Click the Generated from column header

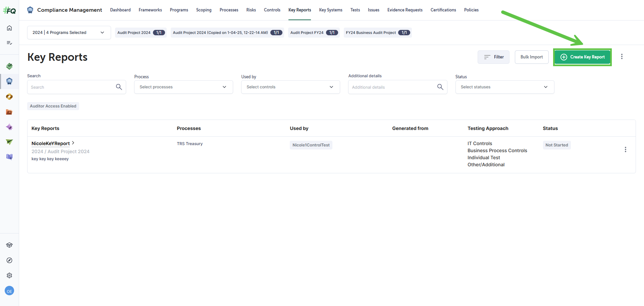[x=410, y=128]
